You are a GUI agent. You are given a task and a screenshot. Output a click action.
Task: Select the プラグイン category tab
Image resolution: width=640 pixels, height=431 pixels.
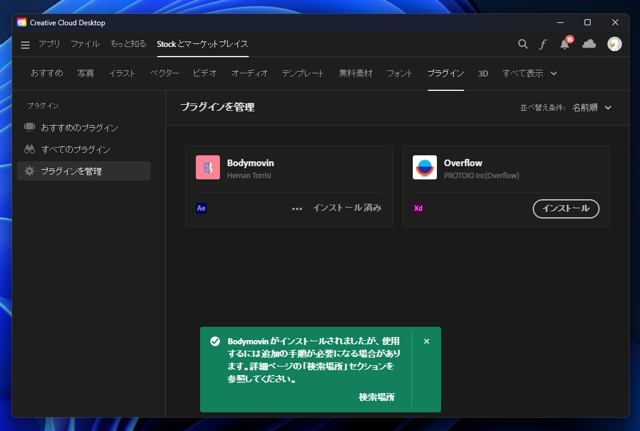(446, 73)
